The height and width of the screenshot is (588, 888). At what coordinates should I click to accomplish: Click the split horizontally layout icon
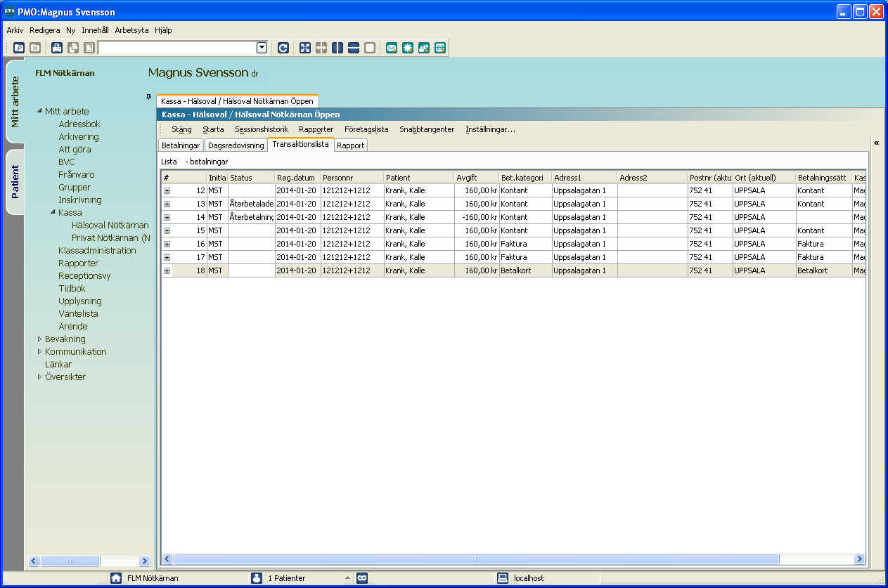click(354, 48)
